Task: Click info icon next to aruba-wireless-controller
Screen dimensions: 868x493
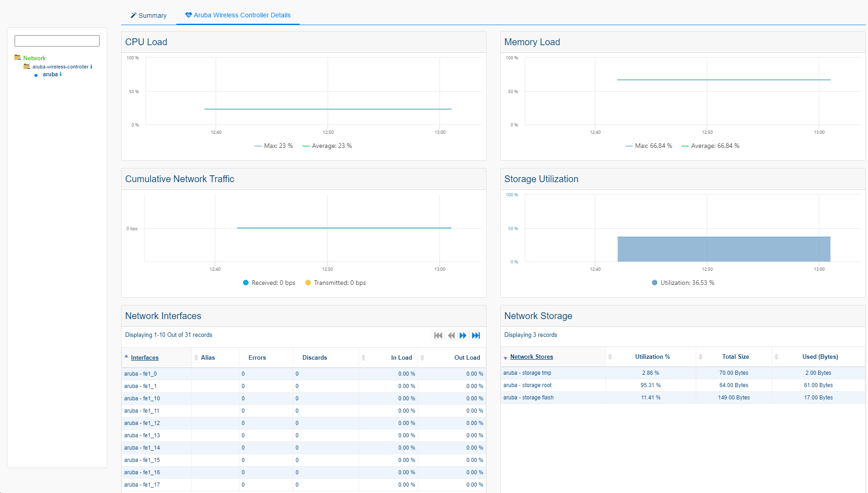Action: pos(91,67)
